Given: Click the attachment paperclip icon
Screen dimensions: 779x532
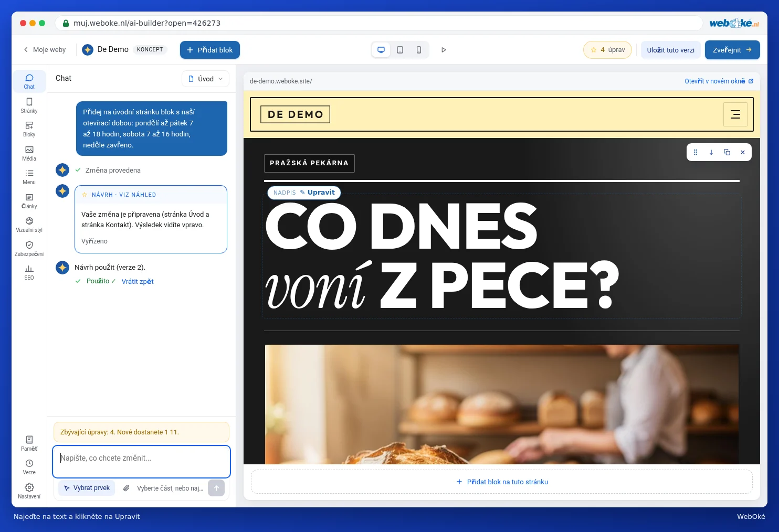Looking at the screenshot, I should pos(127,488).
